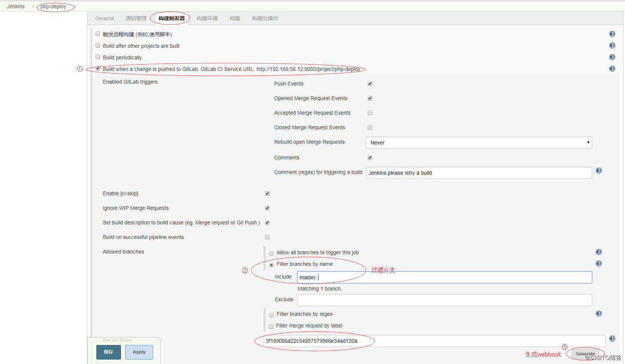This screenshot has width=625, height=364.
Task: Tick Build on successful pipeline events
Action: point(267,237)
